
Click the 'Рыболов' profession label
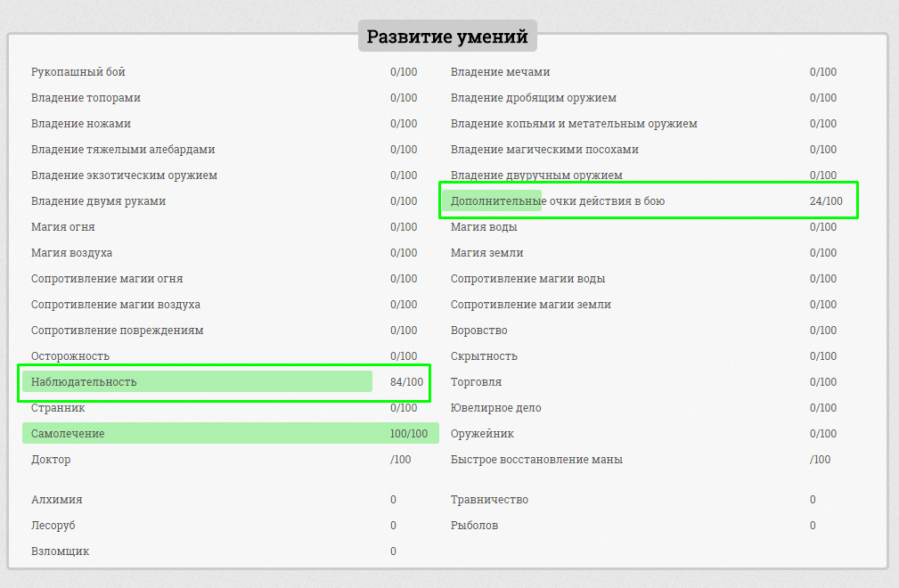click(x=474, y=525)
